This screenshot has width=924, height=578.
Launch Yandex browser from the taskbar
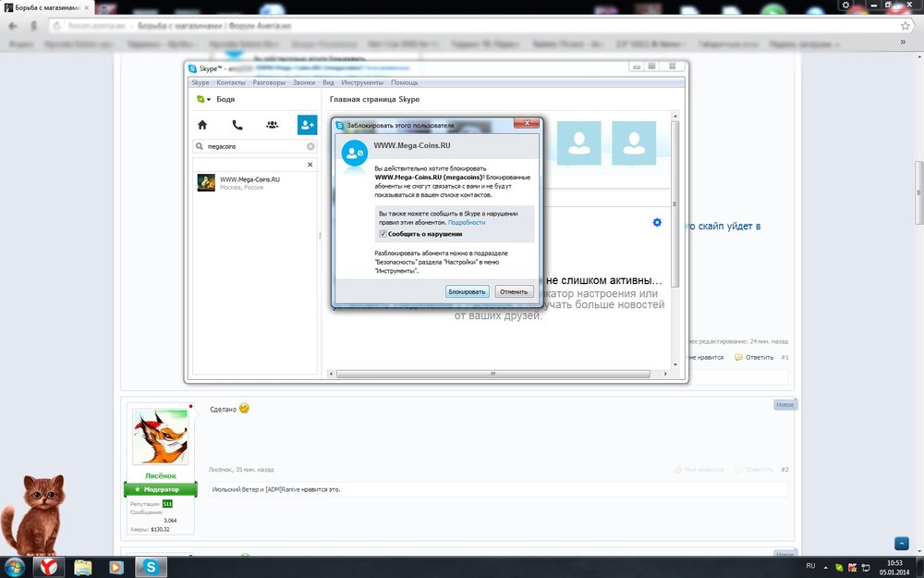47,565
